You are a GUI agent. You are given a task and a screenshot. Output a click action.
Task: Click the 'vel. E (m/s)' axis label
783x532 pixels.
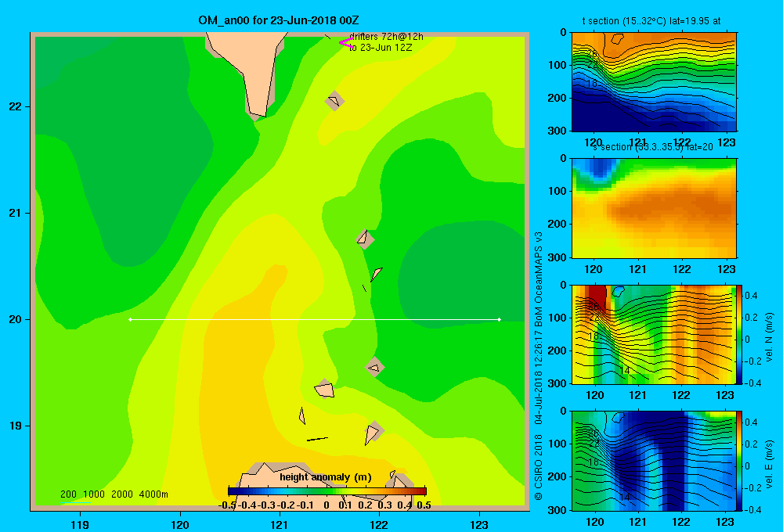(769, 464)
